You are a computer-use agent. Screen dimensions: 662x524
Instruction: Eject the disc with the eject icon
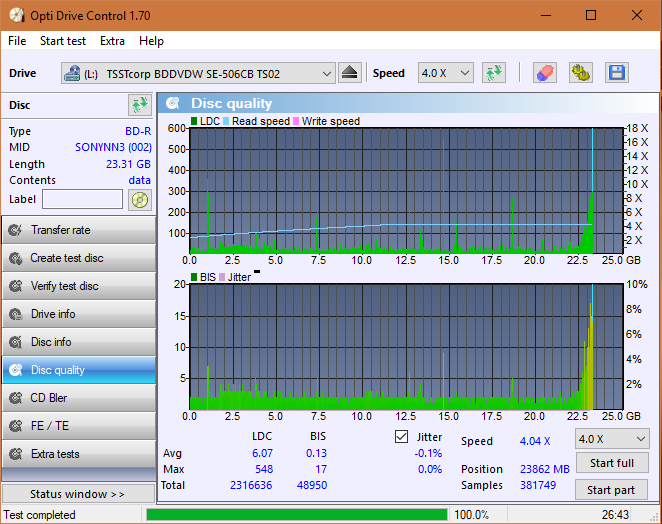coord(350,73)
